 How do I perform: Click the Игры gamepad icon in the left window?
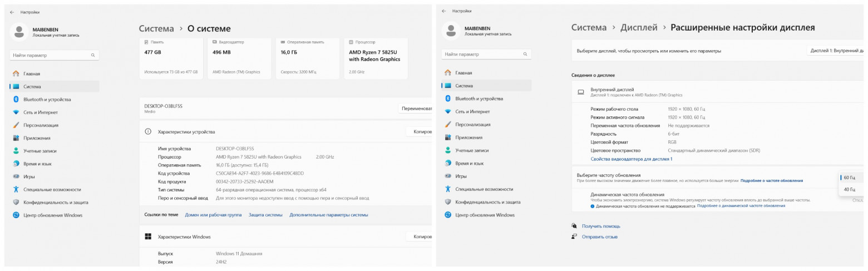(x=16, y=176)
